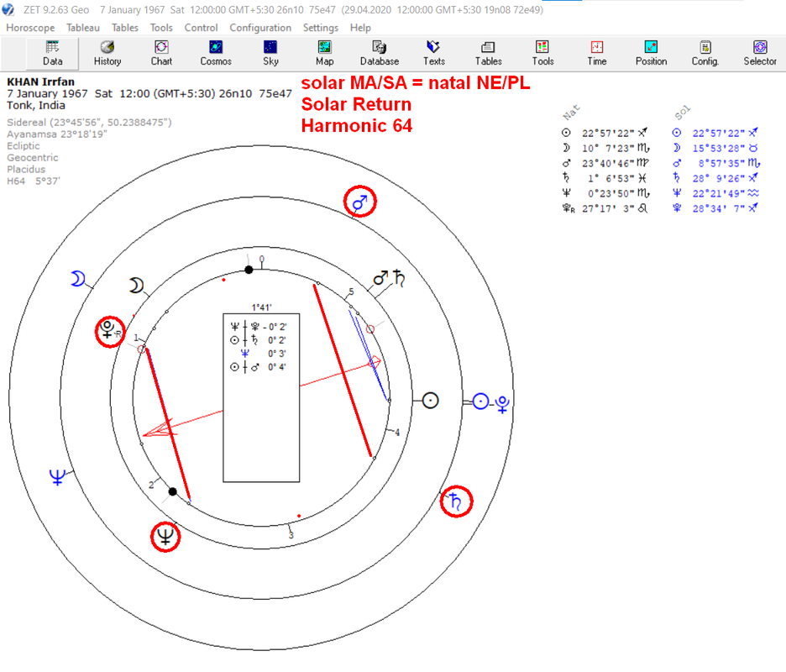The height and width of the screenshot is (672, 786).
Task: Open the Configuration menu
Action: click(x=260, y=28)
